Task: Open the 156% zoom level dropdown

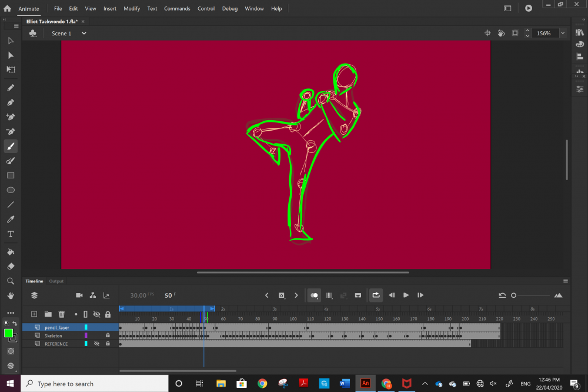Action: (563, 34)
